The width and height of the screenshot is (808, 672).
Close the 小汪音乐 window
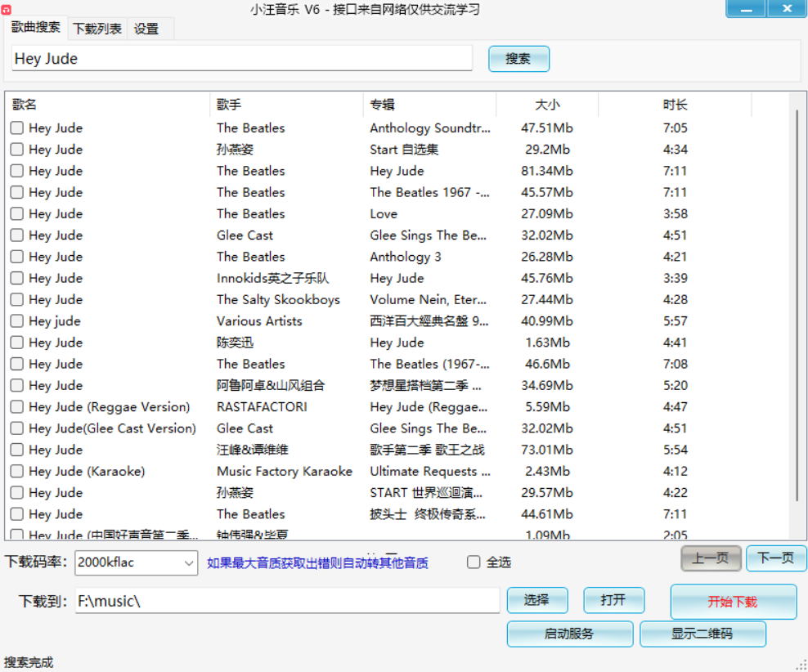coord(787,9)
